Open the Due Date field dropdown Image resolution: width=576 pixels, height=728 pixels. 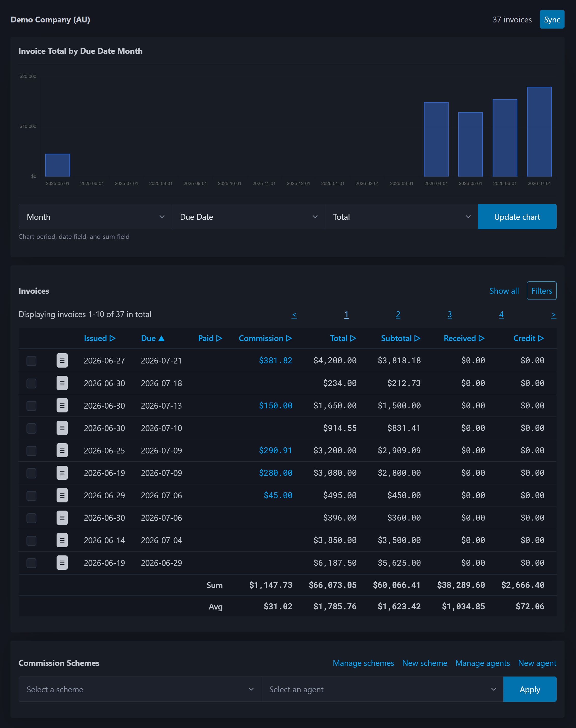click(x=248, y=217)
